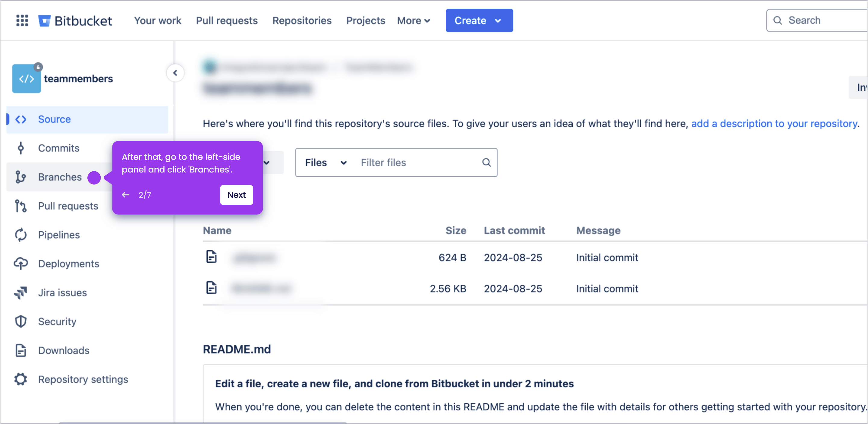Screen dimensions: 868x424
Task: Click the file icon of the 624 B file
Action: point(212,257)
